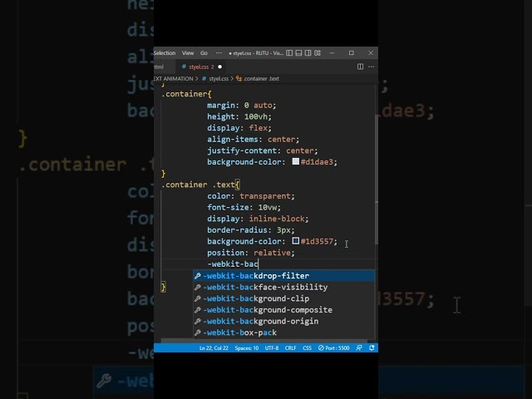This screenshot has width=532, height=399.
Task: Click the TEXT ANIMATION breadcrumb folder
Action: 174,78
